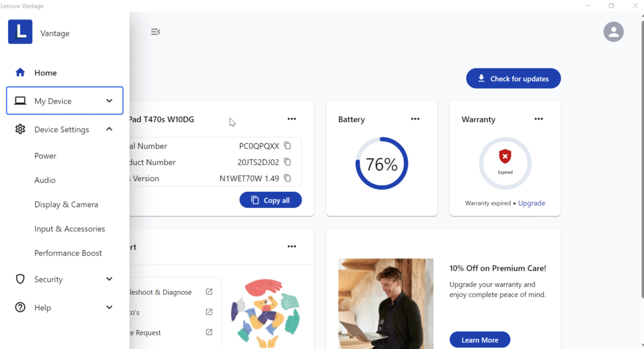This screenshot has height=349, width=644.
Task: Click the man with laptop promo image
Action: (x=386, y=304)
